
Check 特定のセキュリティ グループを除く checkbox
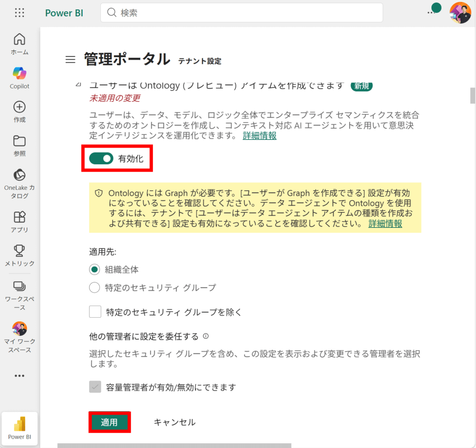pos(95,312)
